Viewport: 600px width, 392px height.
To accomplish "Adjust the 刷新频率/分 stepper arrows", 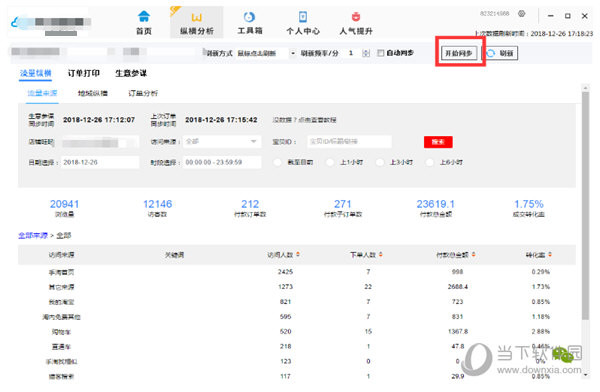I will point(366,53).
